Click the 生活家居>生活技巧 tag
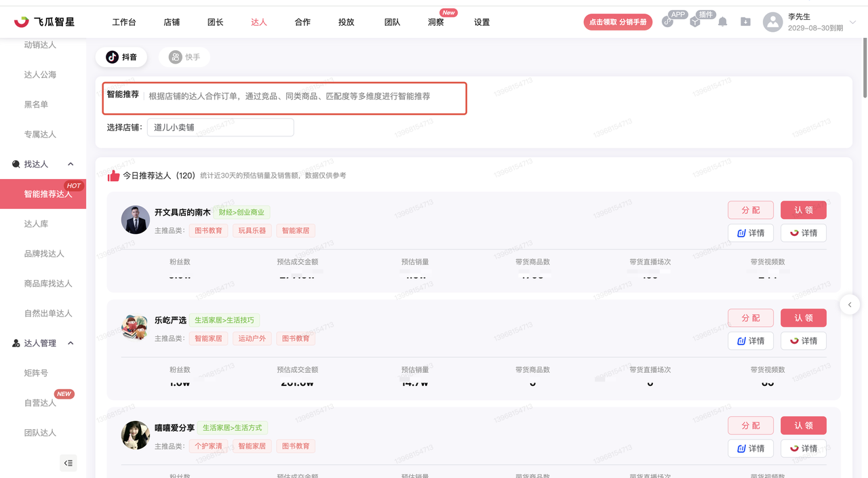The width and height of the screenshot is (868, 478). pos(224,320)
